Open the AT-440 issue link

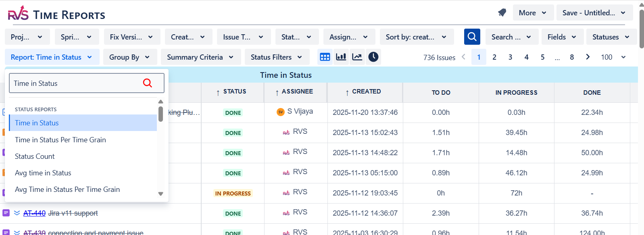34,213
